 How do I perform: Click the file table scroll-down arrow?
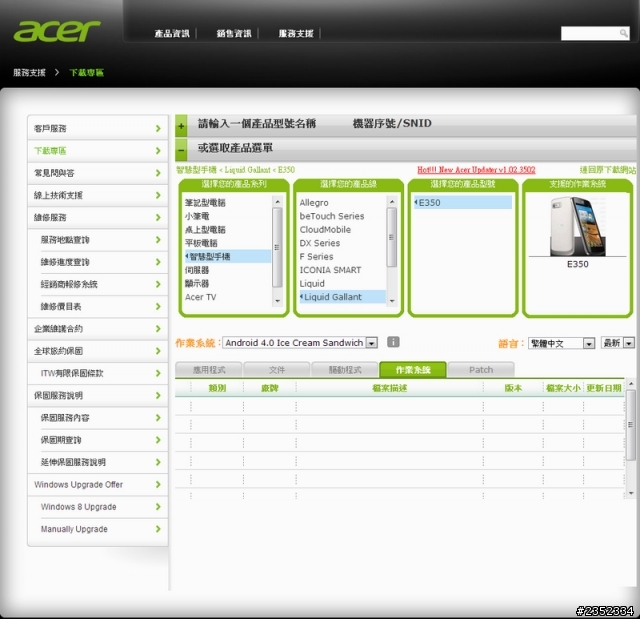pos(631,493)
